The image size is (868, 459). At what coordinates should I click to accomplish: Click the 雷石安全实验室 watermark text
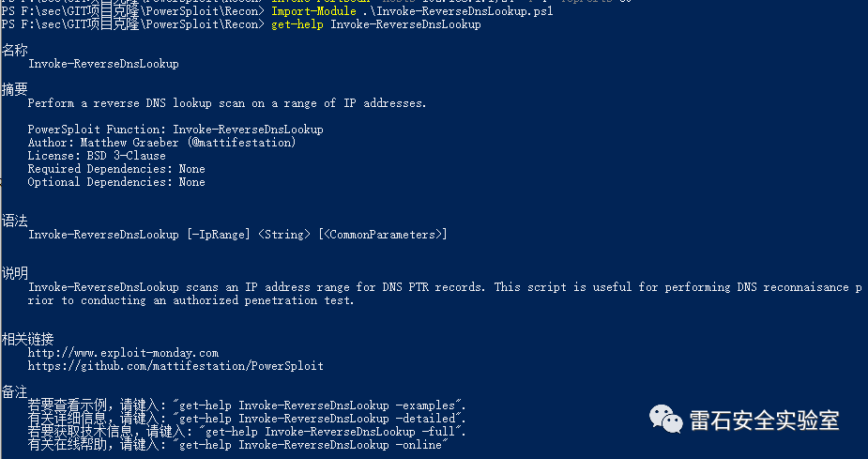tap(764, 421)
